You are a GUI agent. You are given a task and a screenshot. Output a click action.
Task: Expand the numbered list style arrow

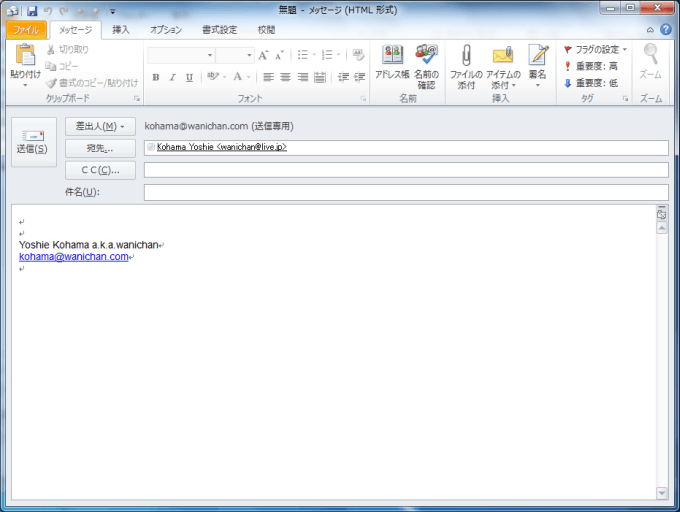pyautogui.click(x=338, y=55)
